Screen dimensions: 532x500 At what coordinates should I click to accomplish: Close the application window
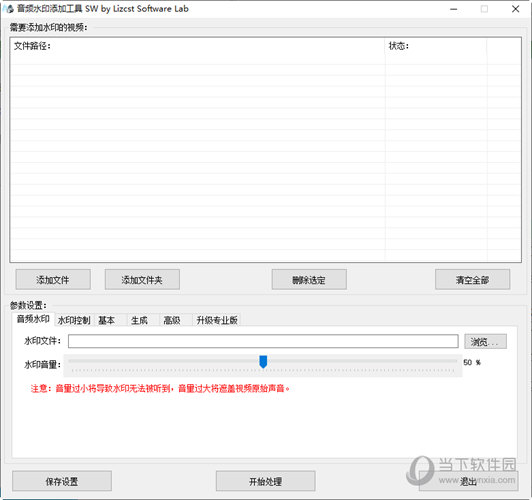coord(516,9)
